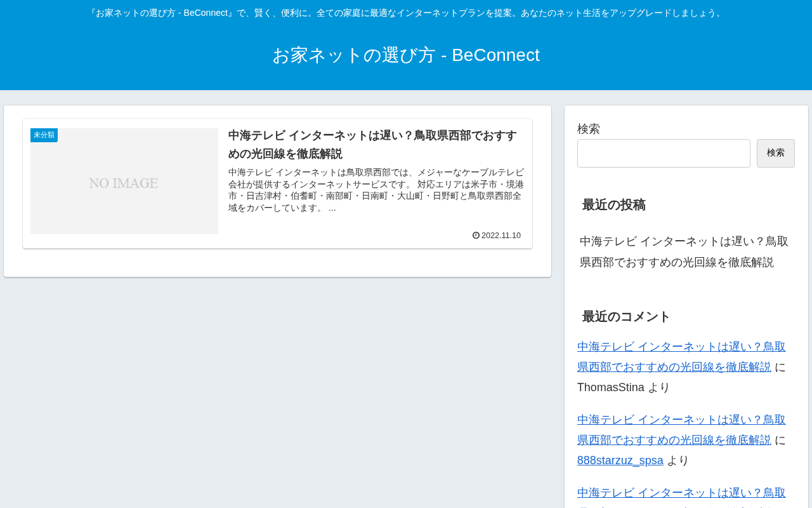Viewport: 812px width, 508px height.
Task: Click the 最近の投稿 heading
Action: 614,205
